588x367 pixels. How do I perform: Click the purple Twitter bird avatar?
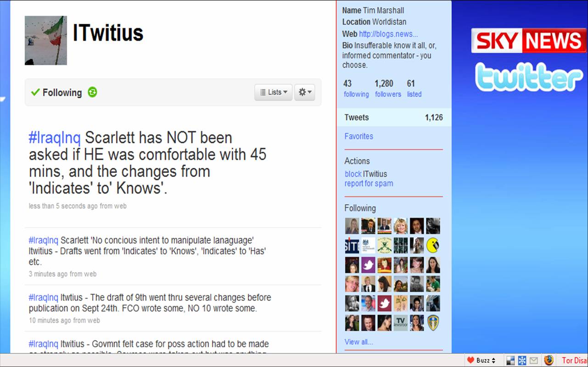pyautogui.click(x=368, y=265)
